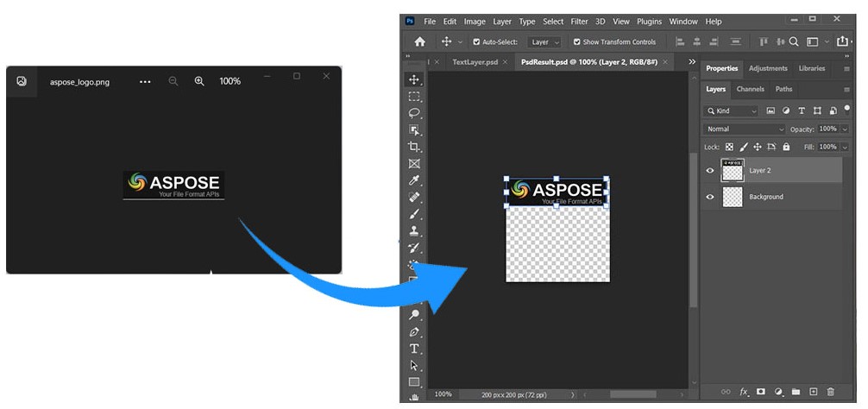This screenshot has height=409, width=868.
Task: Open the Filter menu
Action: pyautogui.click(x=579, y=22)
